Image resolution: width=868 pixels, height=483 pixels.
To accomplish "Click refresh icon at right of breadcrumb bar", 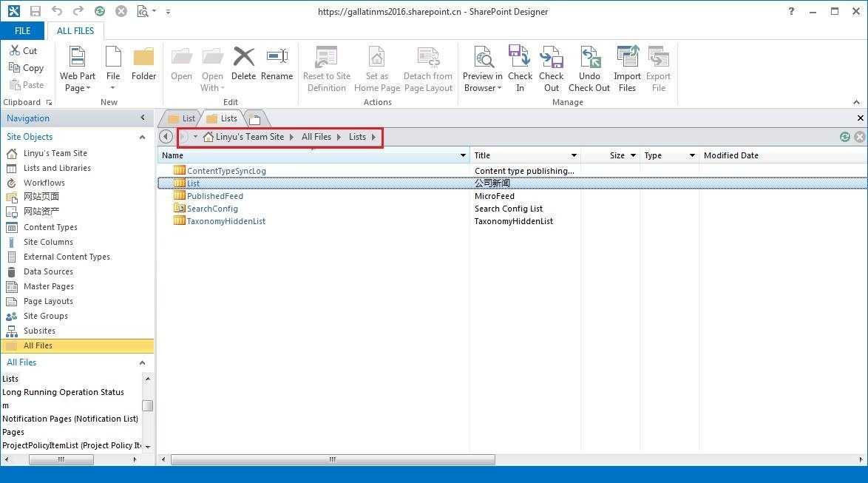I will tap(845, 137).
